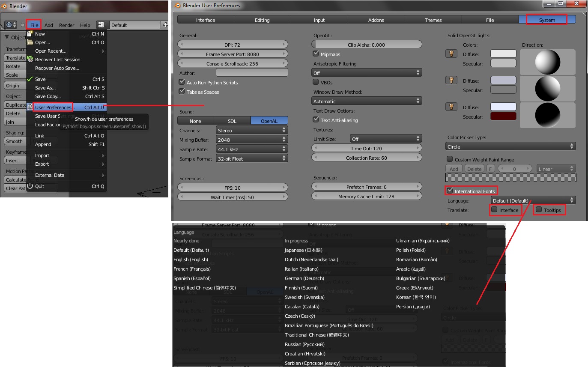
Task: Select Russian in the language list
Action: [x=305, y=344]
